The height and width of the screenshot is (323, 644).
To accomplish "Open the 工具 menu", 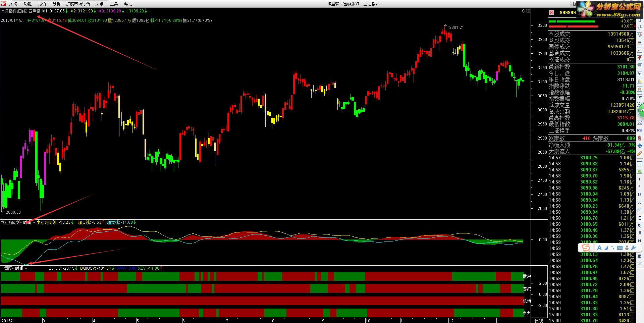I will point(114,4).
